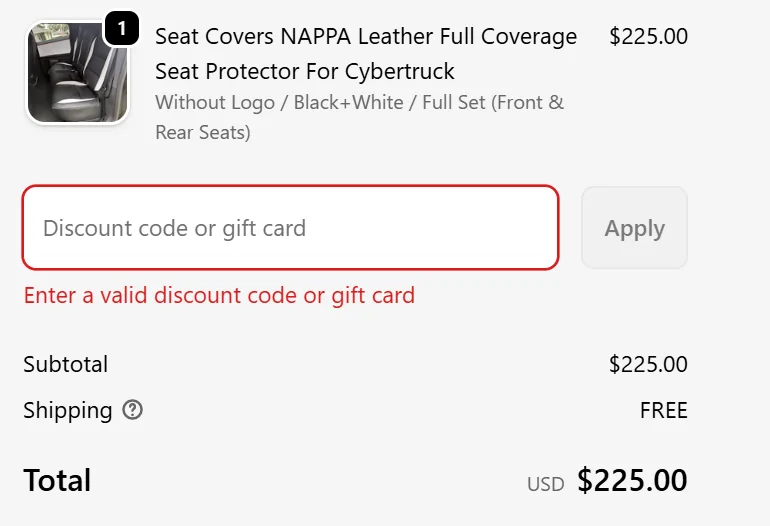Click the Subtotal label
Image resolution: width=770 pixels, height=526 pixels.
pyautogui.click(x=65, y=364)
